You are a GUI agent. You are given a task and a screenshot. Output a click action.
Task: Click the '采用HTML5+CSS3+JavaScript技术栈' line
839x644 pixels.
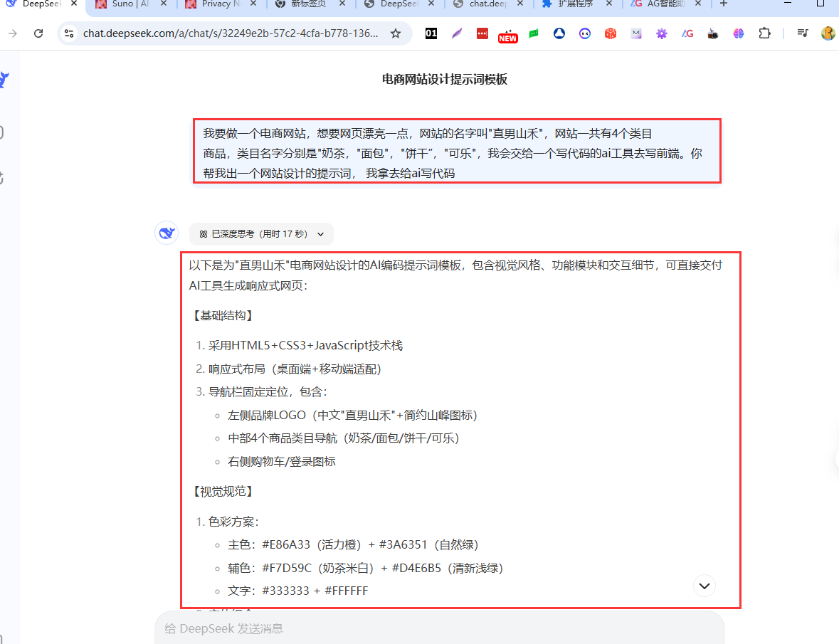[x=305, y=346]
